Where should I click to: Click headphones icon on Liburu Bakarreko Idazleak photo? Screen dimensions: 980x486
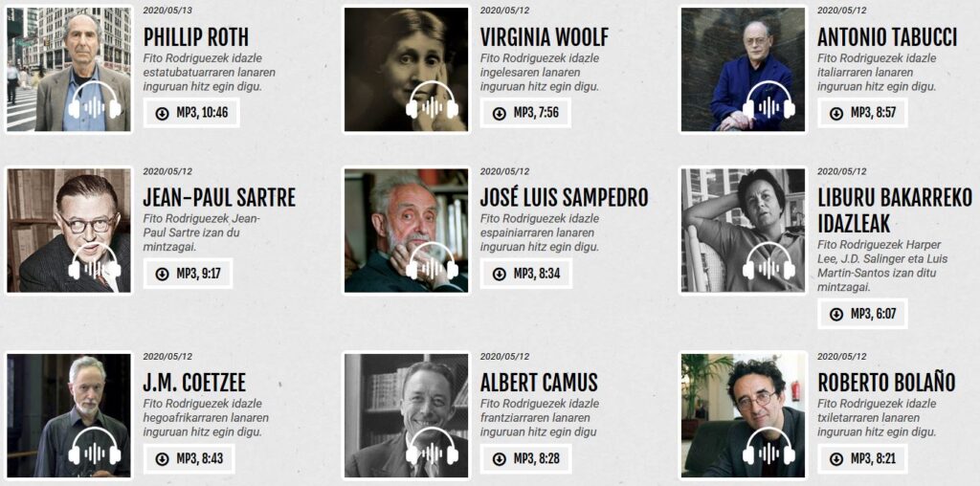click(x=768, y=262)
